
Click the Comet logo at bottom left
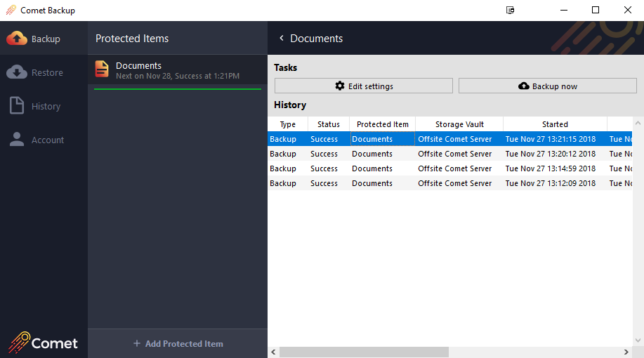pyautogui.click(x=44, y=343)
